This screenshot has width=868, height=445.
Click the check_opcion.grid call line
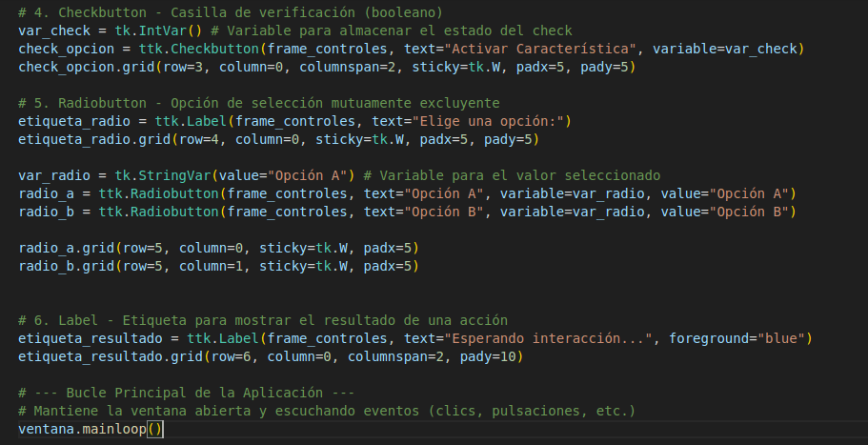324,67
